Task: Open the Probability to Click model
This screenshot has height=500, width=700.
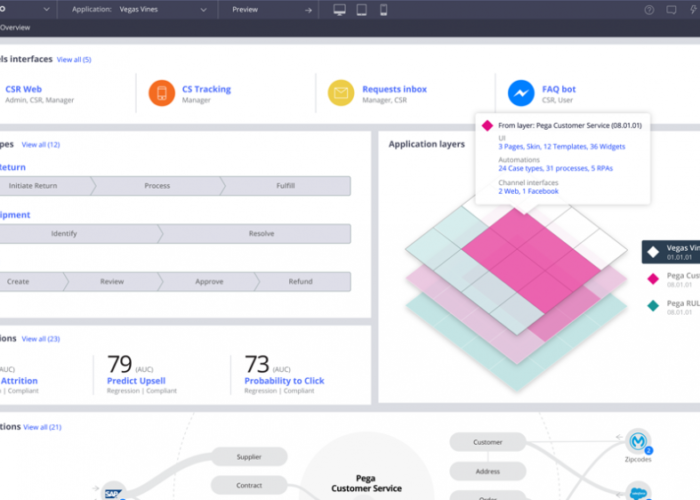Action: pos(284,381)
